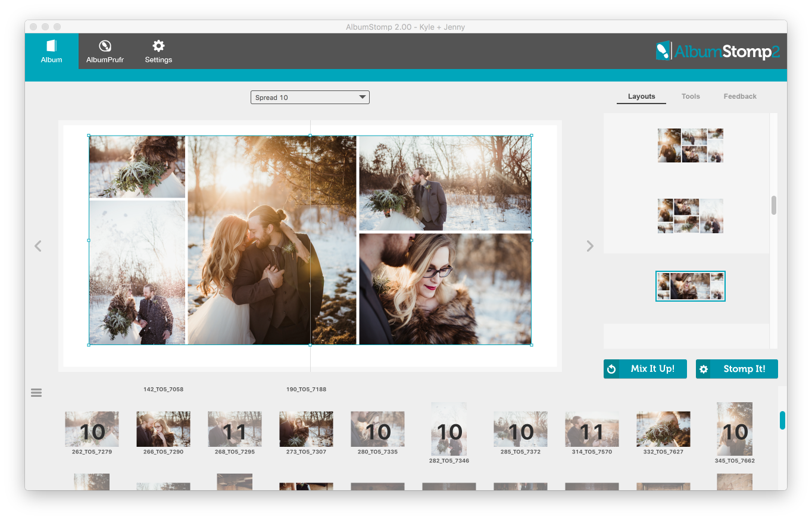This screenshot has width=812, height=520.
Task: Click the 142_TO5_7058 filename label
Action: click(x=163, y=389)
